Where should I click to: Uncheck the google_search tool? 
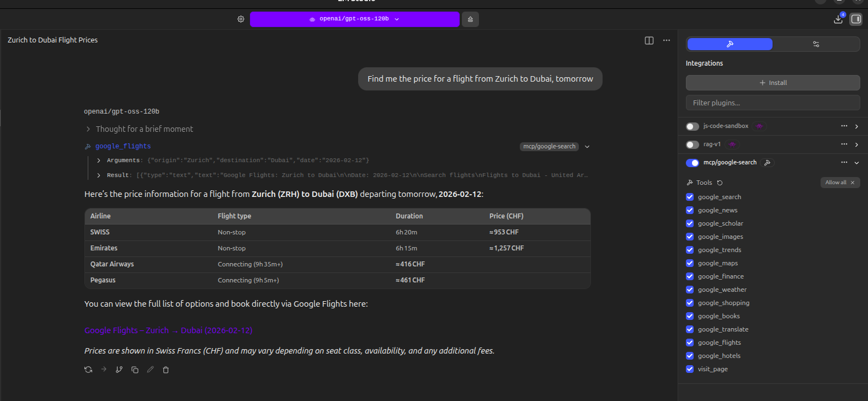point(690,197)
